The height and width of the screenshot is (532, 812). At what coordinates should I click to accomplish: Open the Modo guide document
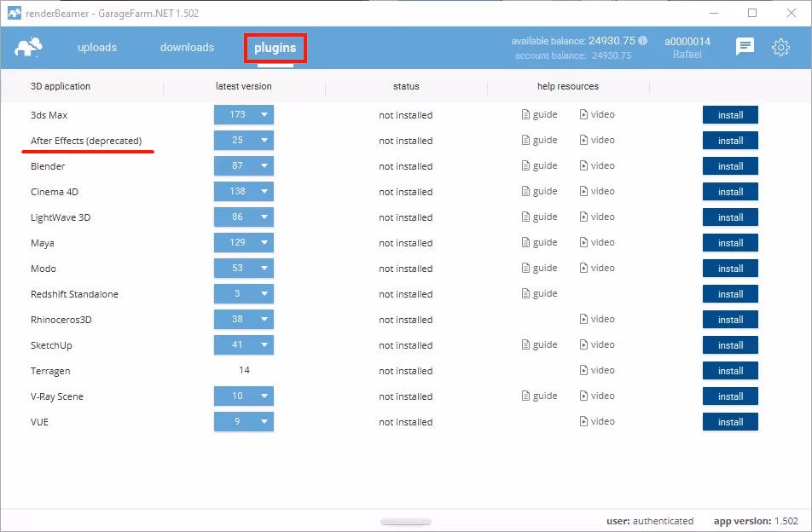(539, 268)
